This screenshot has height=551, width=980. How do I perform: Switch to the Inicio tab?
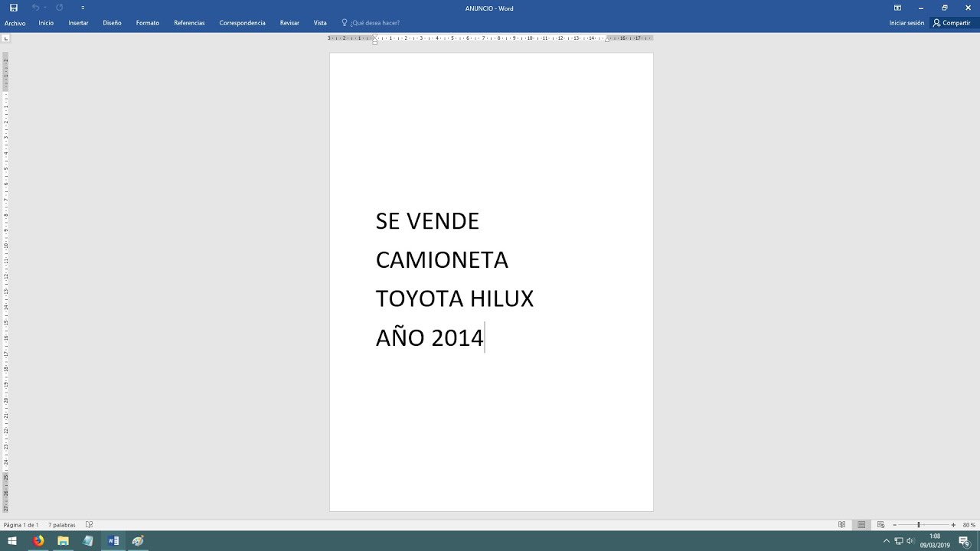coord(46,23)
